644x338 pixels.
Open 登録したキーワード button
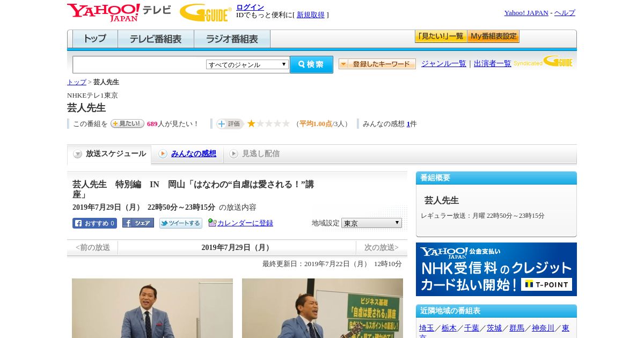[377, 64]
